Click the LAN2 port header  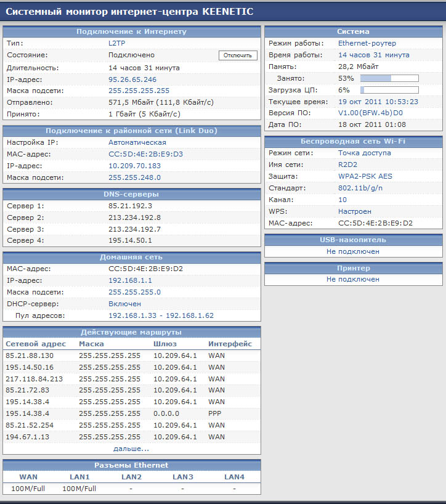(131, 477)
